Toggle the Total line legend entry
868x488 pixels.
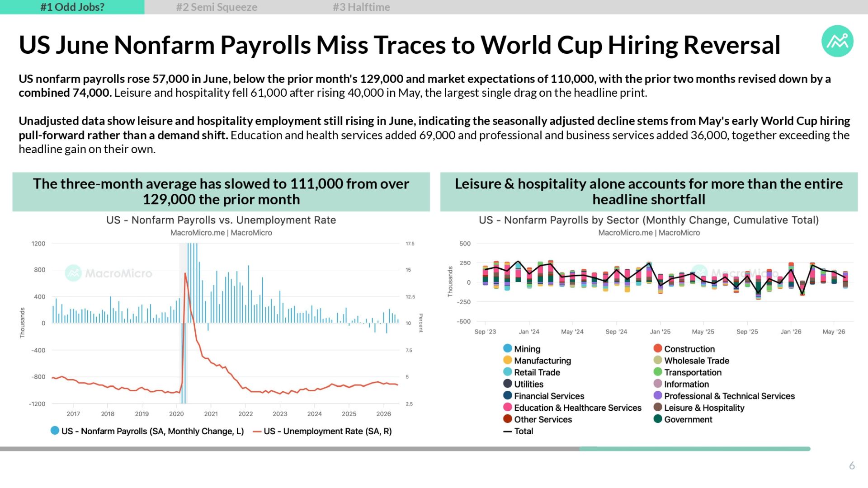pyautogui.click(x=518, y=431)
